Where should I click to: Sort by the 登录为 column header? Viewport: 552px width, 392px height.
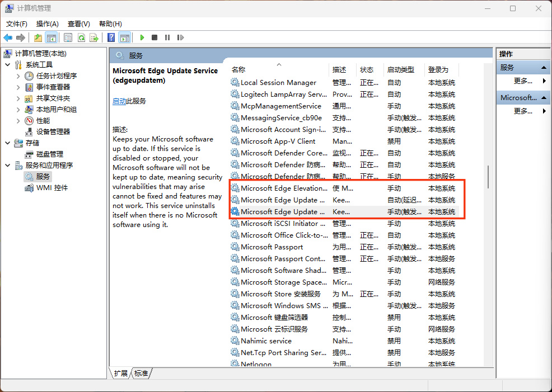click(x=442, y=69)
